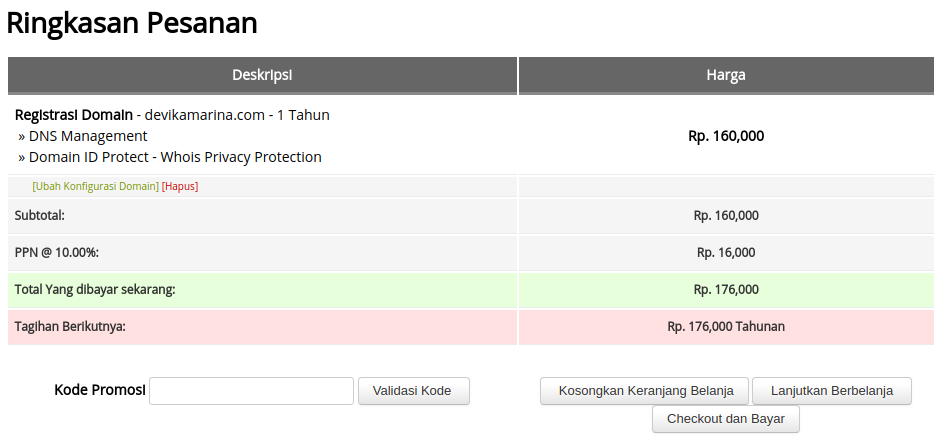Select the Registrasi Domain item text
The height and width of the screenshot is (443, 942).
click(73, 115)
